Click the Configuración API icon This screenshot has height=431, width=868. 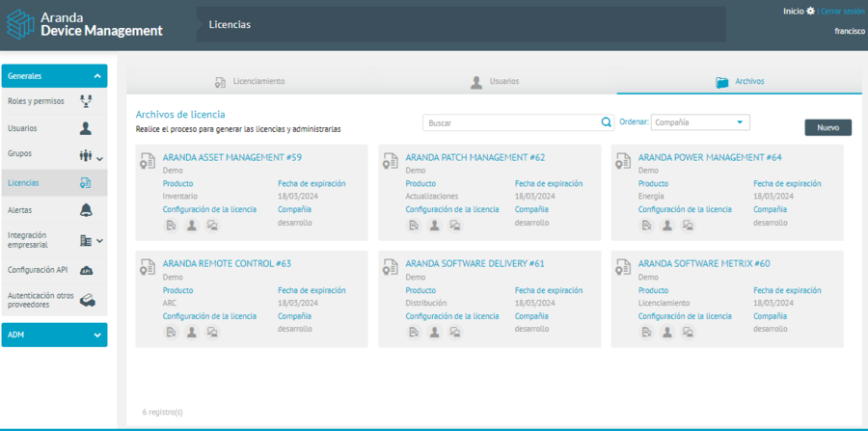(x=86, y=271)
